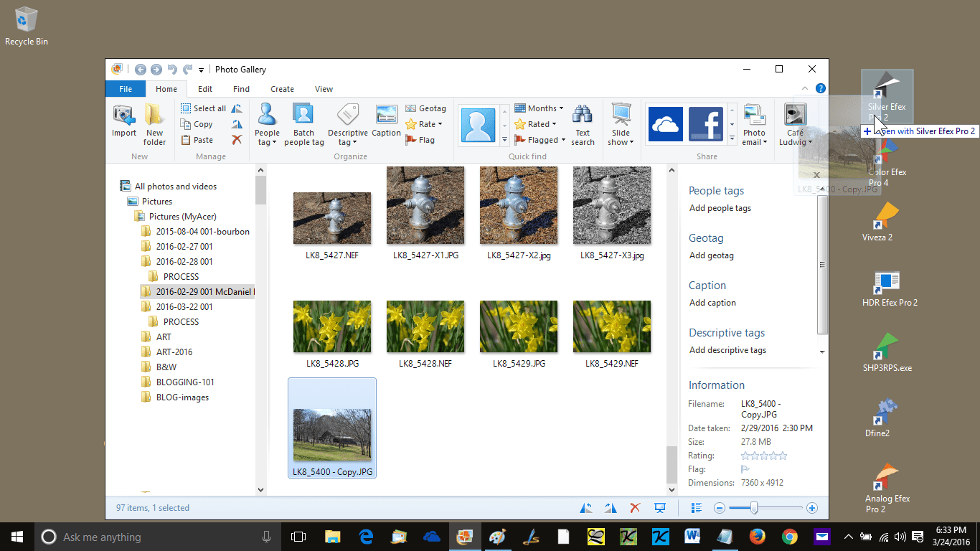Screen dimensions: 980x551
Task: Rotate left from the bottom status bar
Action: (x=586, y=508)
